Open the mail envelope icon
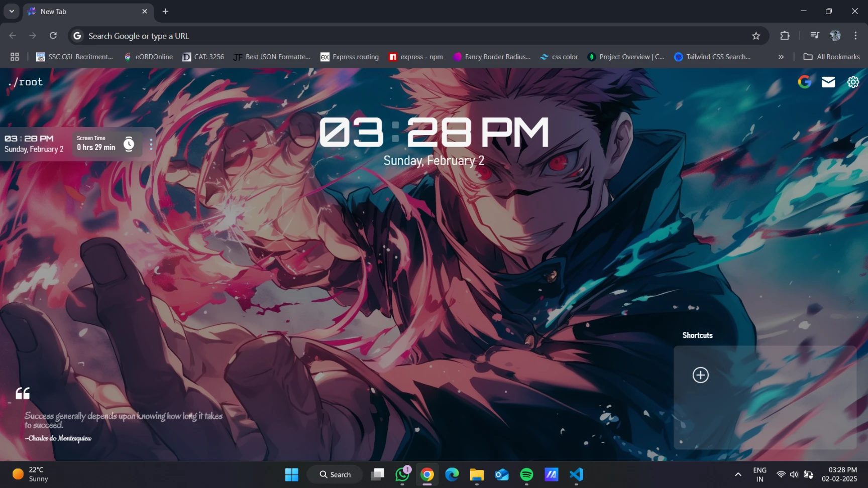The width and height of the screenshot is (868, 488). 828,82
